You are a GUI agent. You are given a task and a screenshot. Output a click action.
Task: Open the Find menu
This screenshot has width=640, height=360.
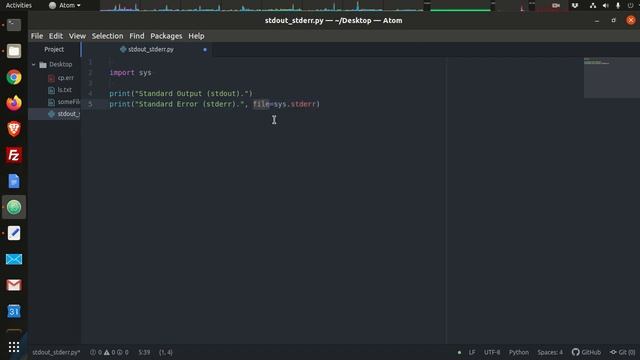[x=137, y=36]
